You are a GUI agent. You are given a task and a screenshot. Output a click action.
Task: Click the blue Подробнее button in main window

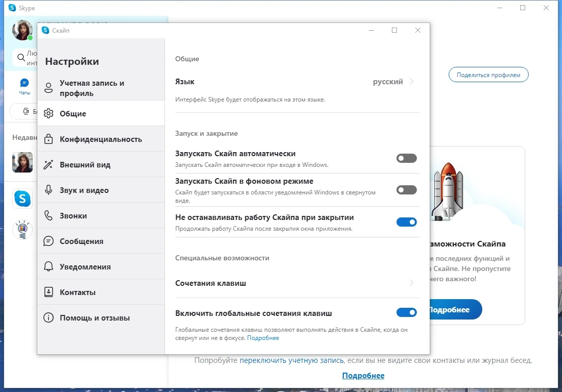[455, 310]
